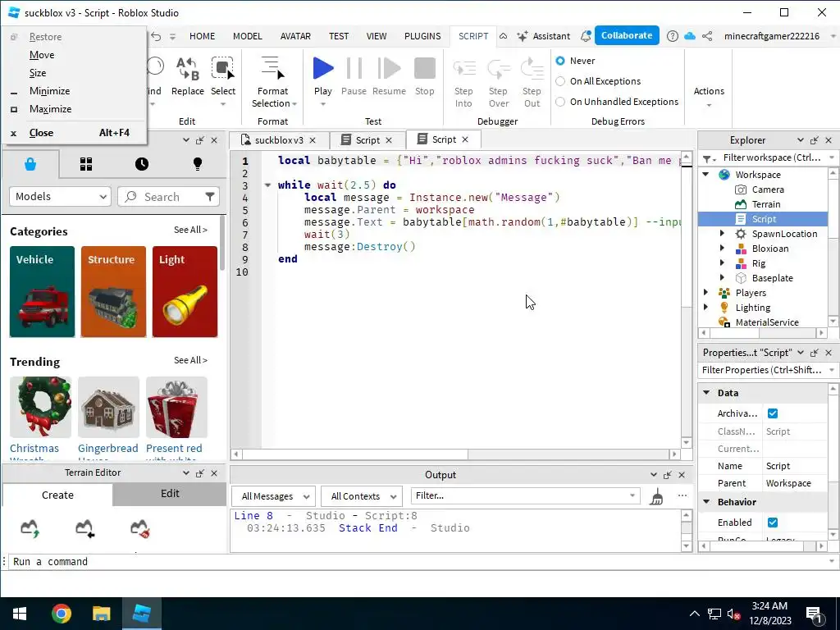Viewport: 840px width, 630px height.
Task: Click the Resume button
Action: [389, 69]
